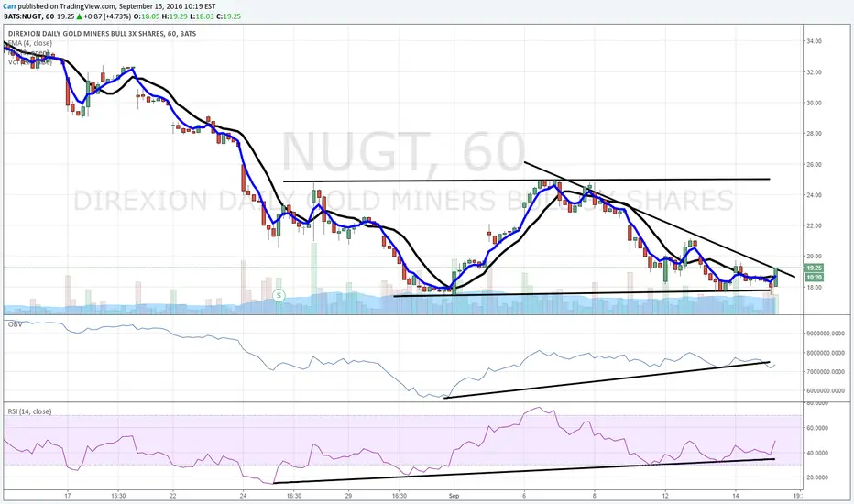Click the "6" date label on time axis
This screenshot has width=854, height=504.
(x=524, y=496)
